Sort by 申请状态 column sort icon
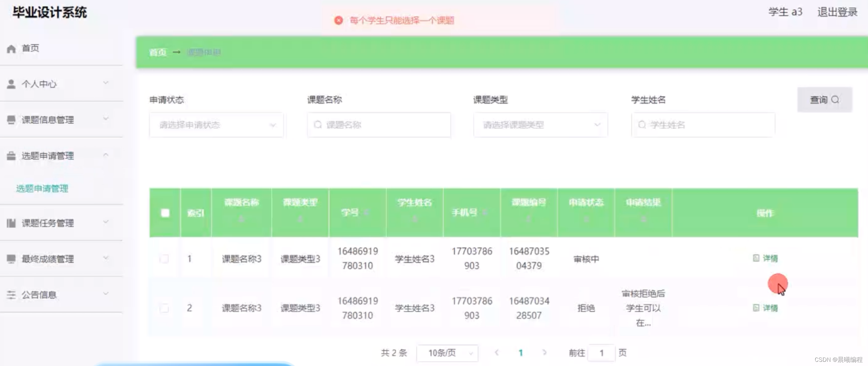Image resolution: width=868 pixels, height=366 pixels. tap(586, 219)
